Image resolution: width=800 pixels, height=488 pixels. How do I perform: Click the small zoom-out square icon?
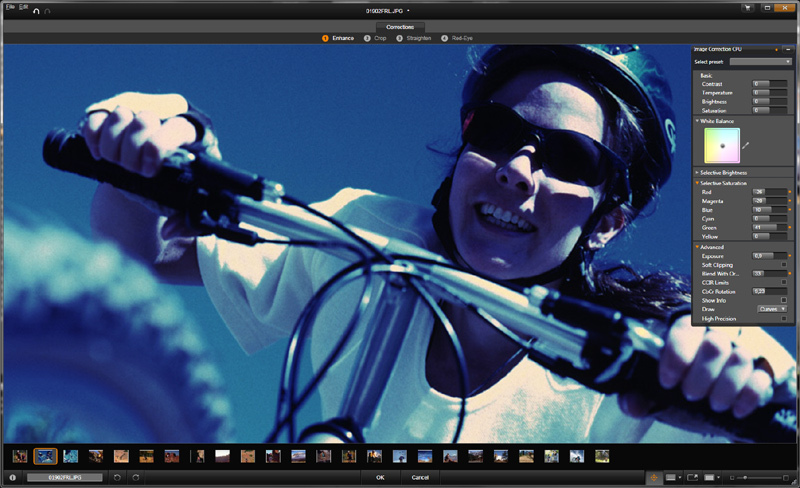click(x=732, y=478)
